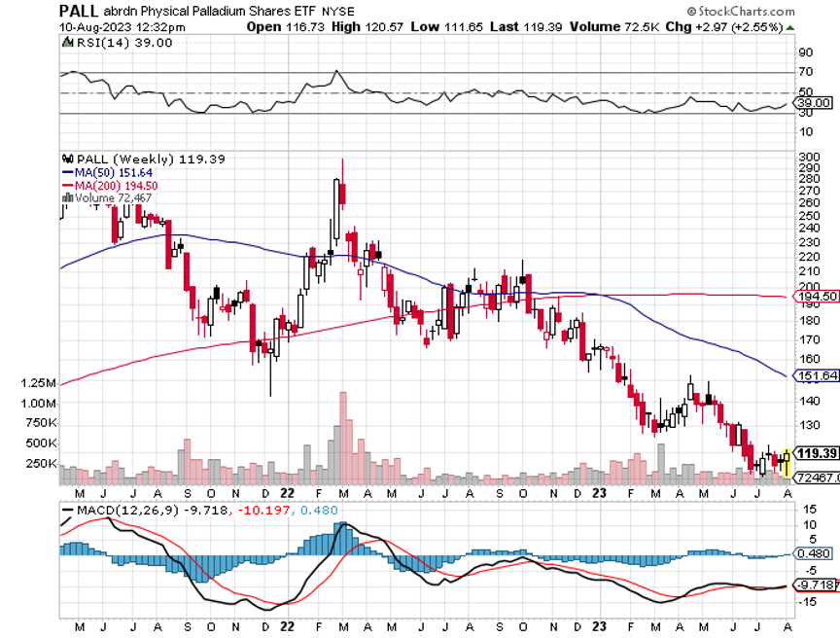Click the blue 151.64 MA(50) axis tag
Screen dimensions: 840x638
tap(816, 375)
